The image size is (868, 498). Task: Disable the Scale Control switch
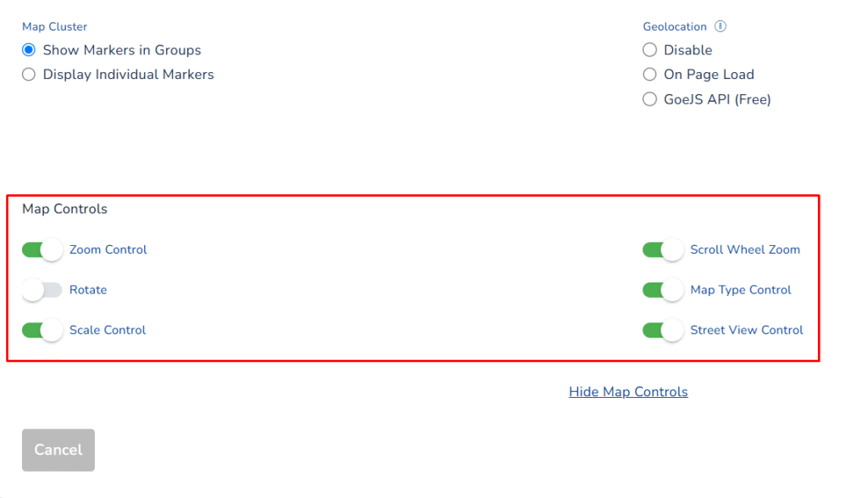coord(42,330)
